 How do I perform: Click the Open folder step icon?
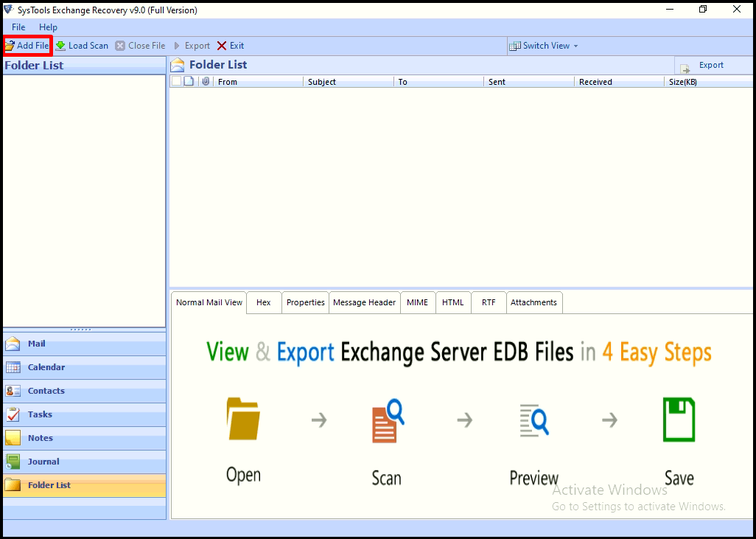243,418
